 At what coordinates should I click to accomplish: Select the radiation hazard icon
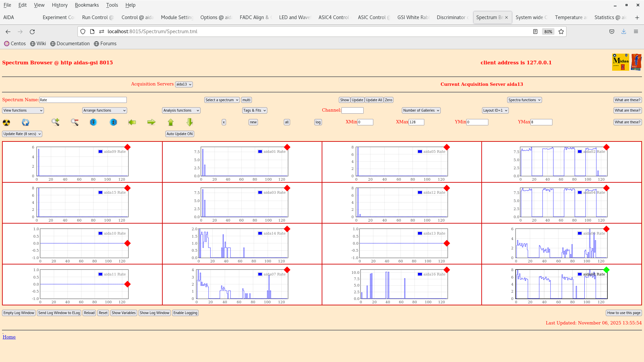pyautogui.click(x=6, y=122)
